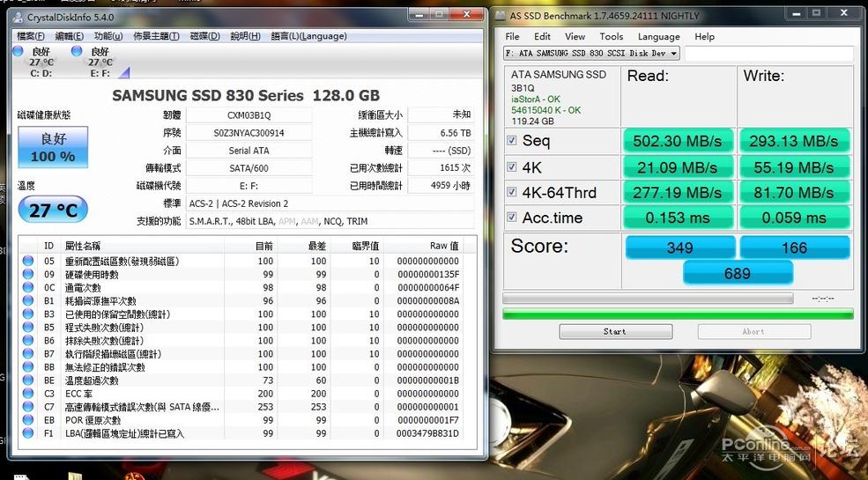Select the E: F: disk health orb
This screenshot has height=480, width=868.
(77, 51)
